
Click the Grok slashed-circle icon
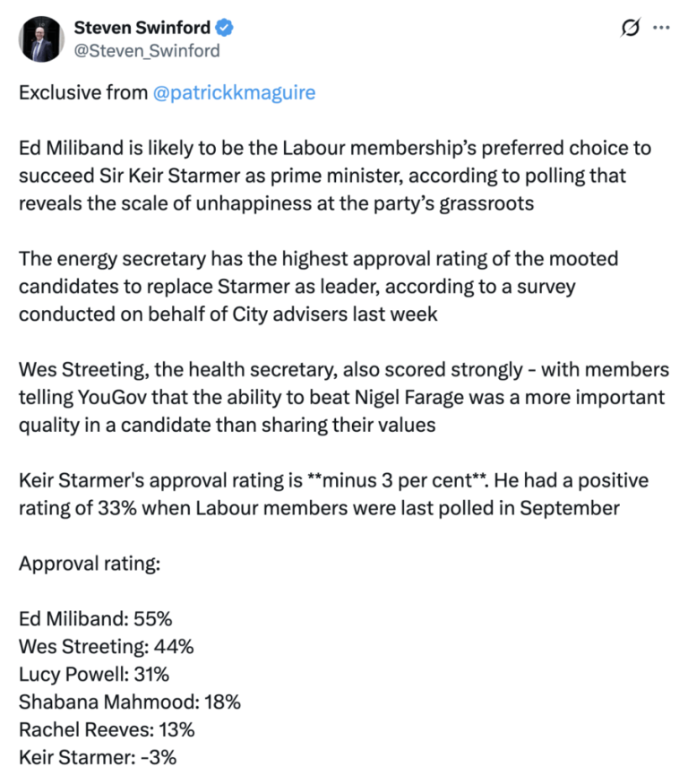(630, 28)
